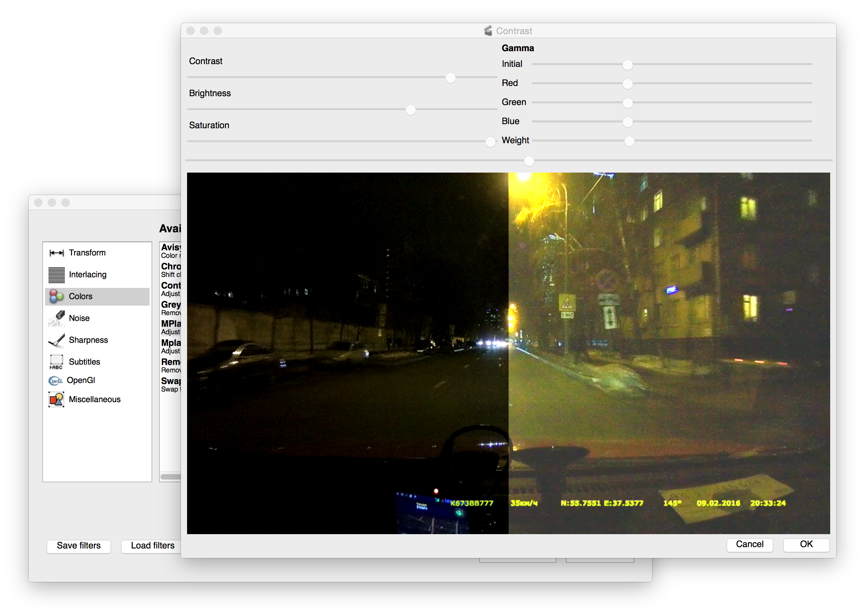
Task: Click the Gamma Weight slider handle
Action: pyautogui.click(x=629, y=141)
